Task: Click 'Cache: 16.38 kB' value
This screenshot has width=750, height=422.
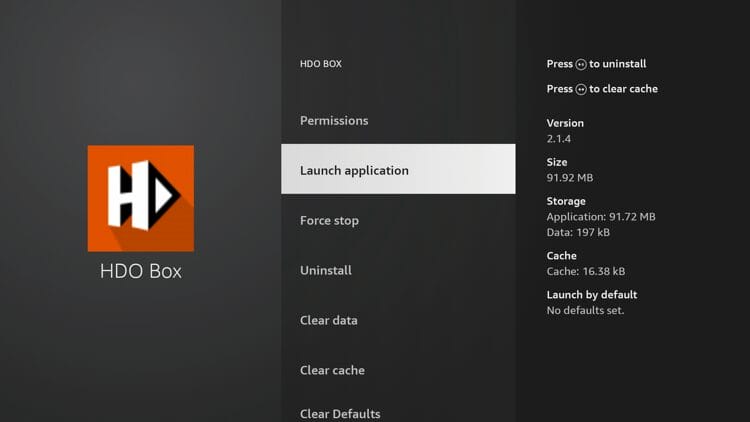Action: click(x=585, y=271)
